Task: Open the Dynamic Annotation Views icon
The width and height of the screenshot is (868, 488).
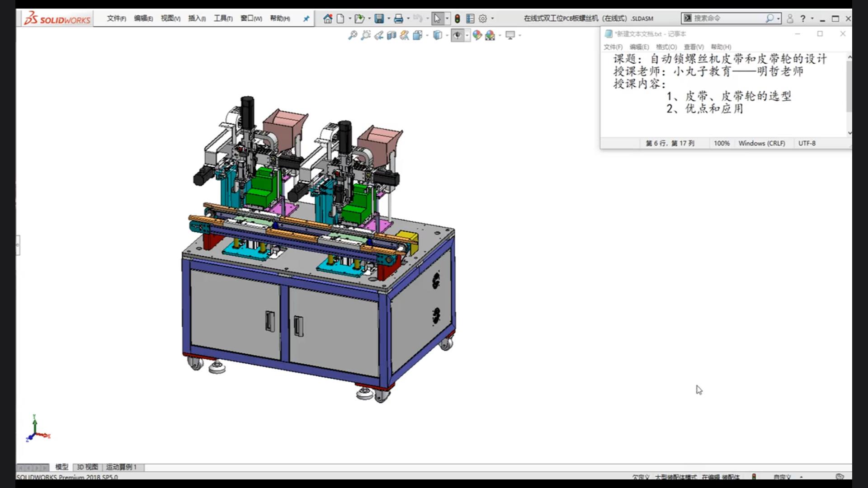Action: click(x=404, y=35)
